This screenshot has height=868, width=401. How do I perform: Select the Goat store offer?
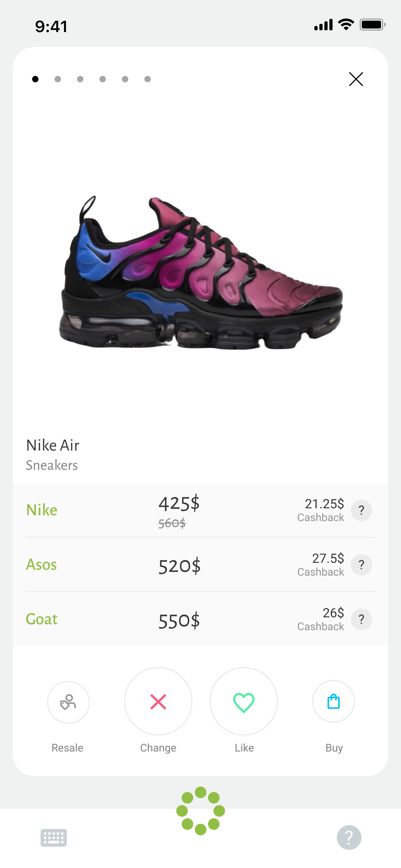(x=200, y=619)
